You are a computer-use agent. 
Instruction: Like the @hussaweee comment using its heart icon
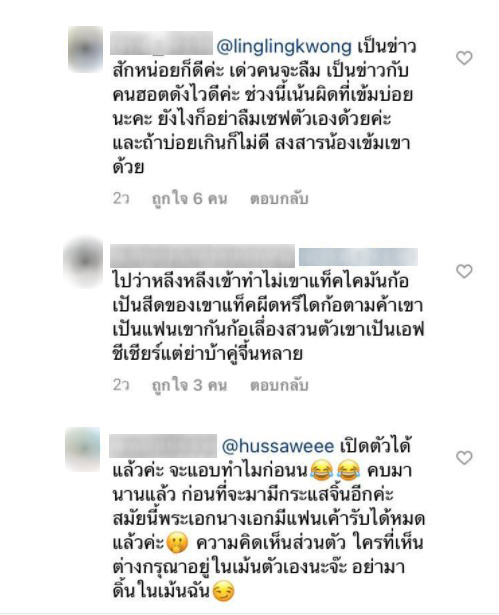click(464, 458)
